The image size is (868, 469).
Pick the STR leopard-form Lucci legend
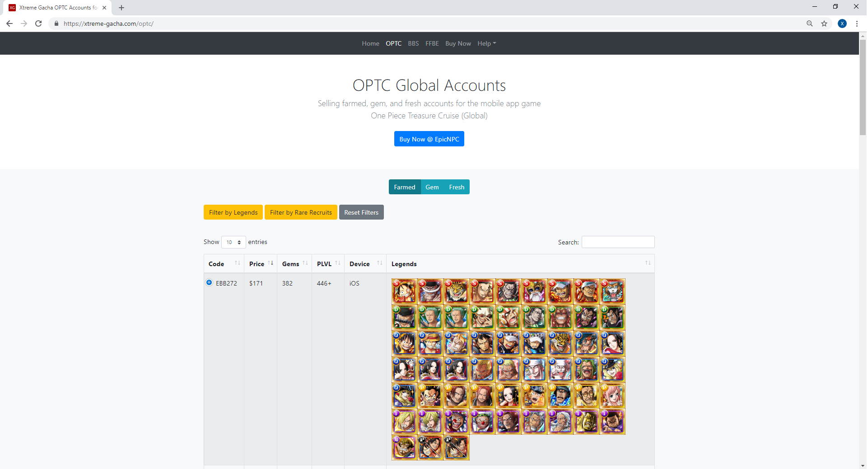point(456,291)
